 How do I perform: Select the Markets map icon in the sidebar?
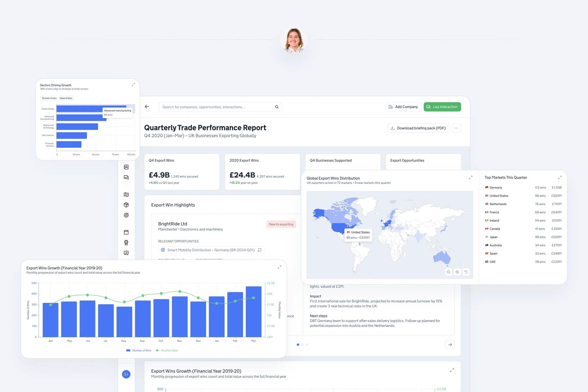(126, 194)
